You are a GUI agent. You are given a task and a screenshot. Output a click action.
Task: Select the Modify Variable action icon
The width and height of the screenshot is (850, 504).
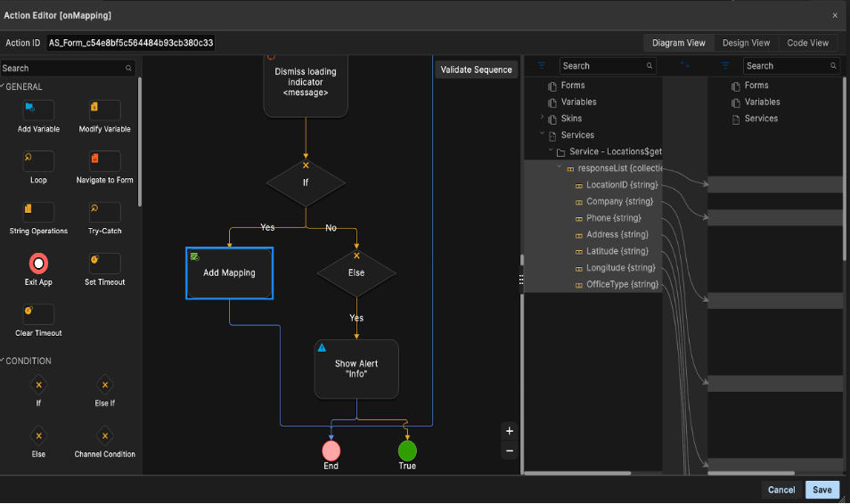point(104,110)
